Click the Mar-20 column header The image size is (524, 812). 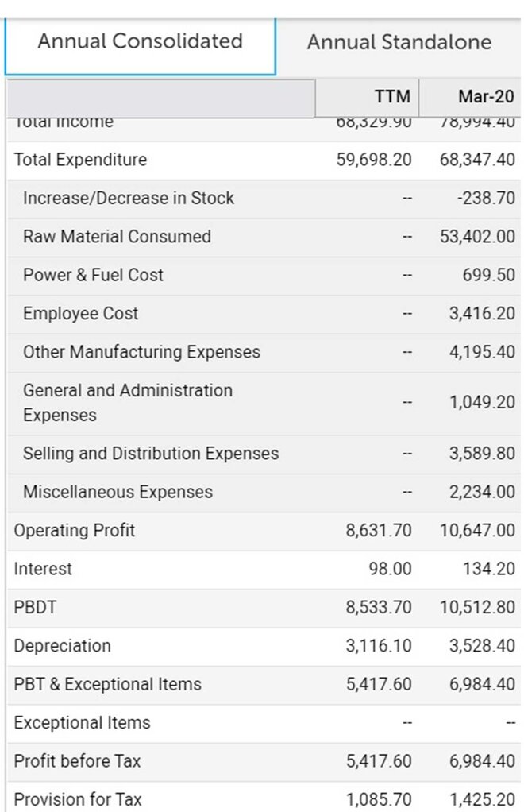coord(485,97)
